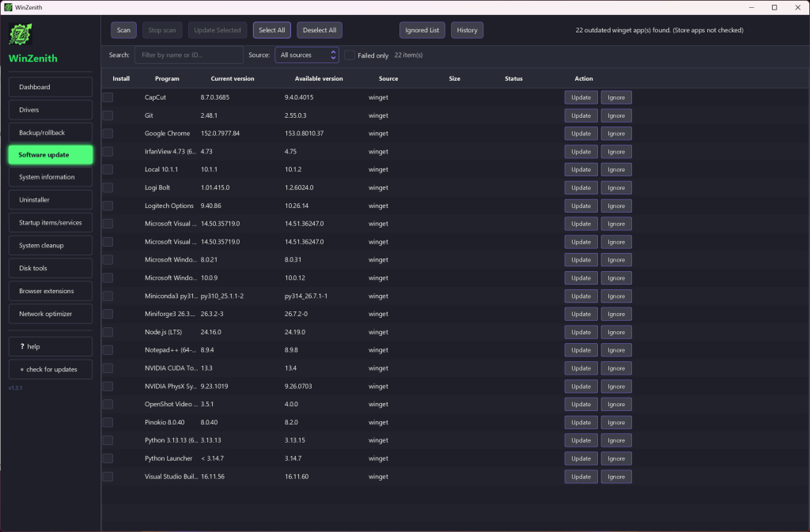Check the Node.js (LTS) row checkbox

(108, 332)
